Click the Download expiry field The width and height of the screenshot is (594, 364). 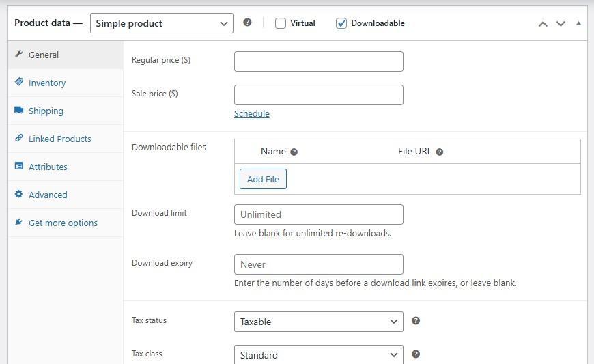point(319,264)
